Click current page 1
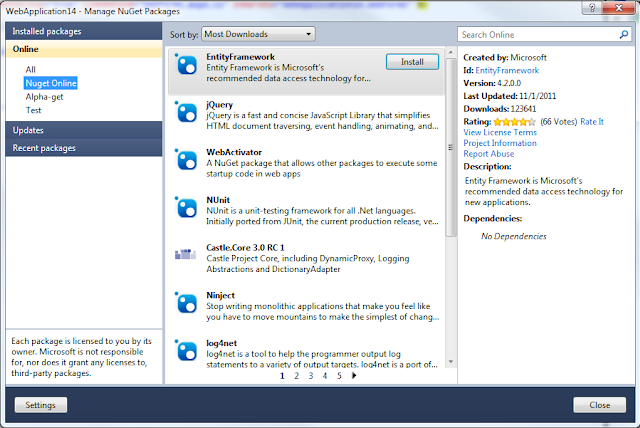Viewport: 640px width, 428px height. point(282,376)
